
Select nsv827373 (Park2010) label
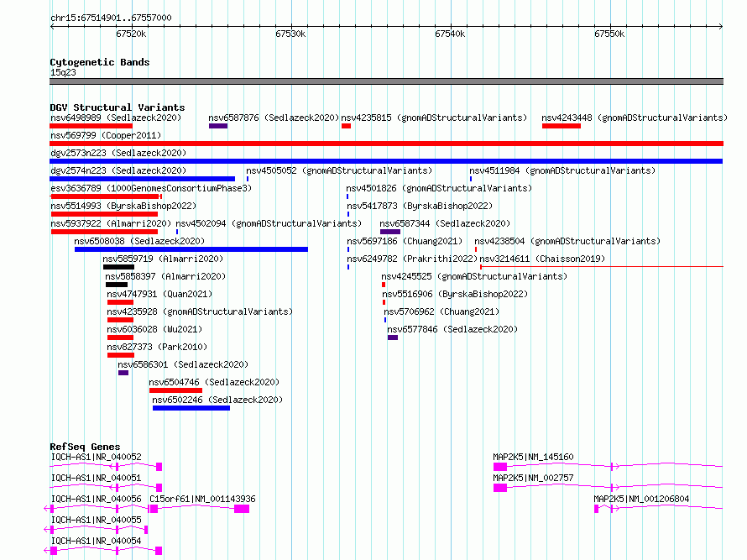pos(157,347)
